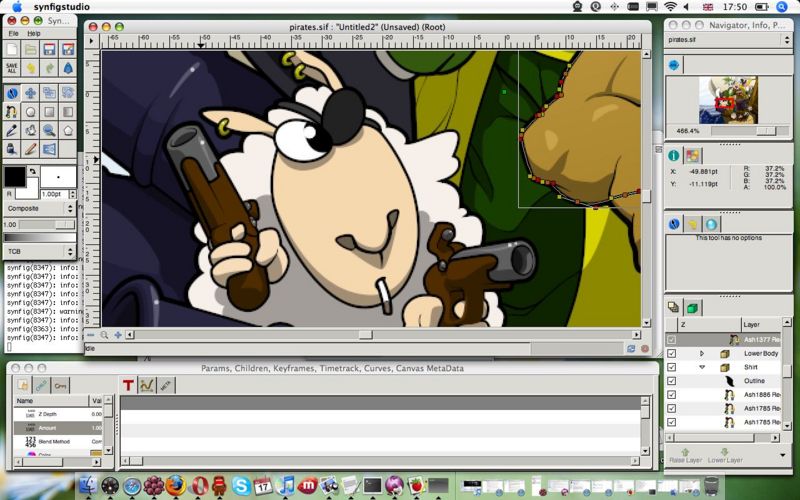800x500 pixels.
Task: Select the Width tool
Action: 49,148
